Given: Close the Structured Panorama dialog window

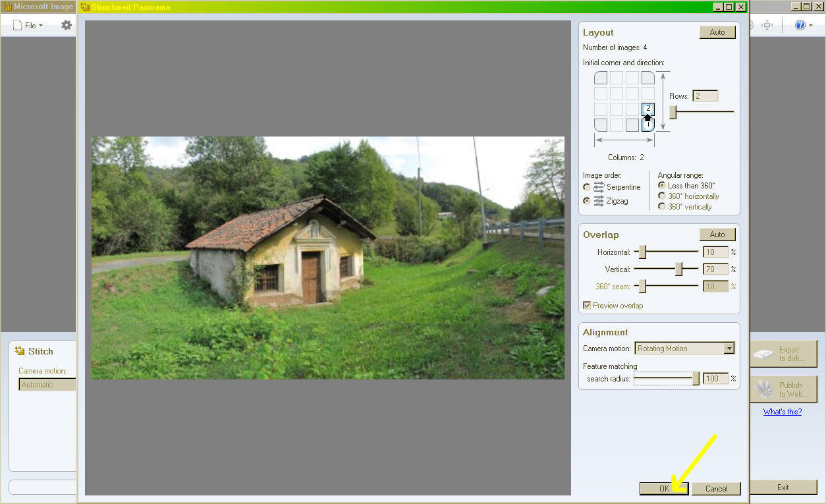Looking at the screenshot, I should [x=741, y=7].
